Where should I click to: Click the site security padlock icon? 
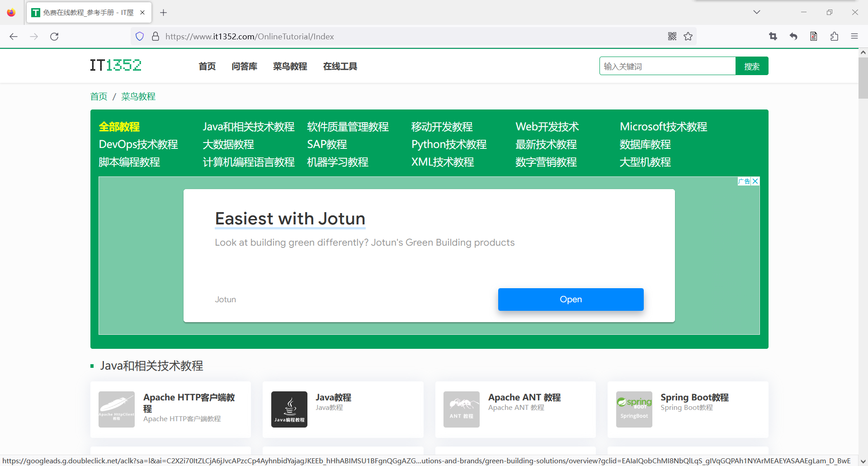tap(156, 37)
